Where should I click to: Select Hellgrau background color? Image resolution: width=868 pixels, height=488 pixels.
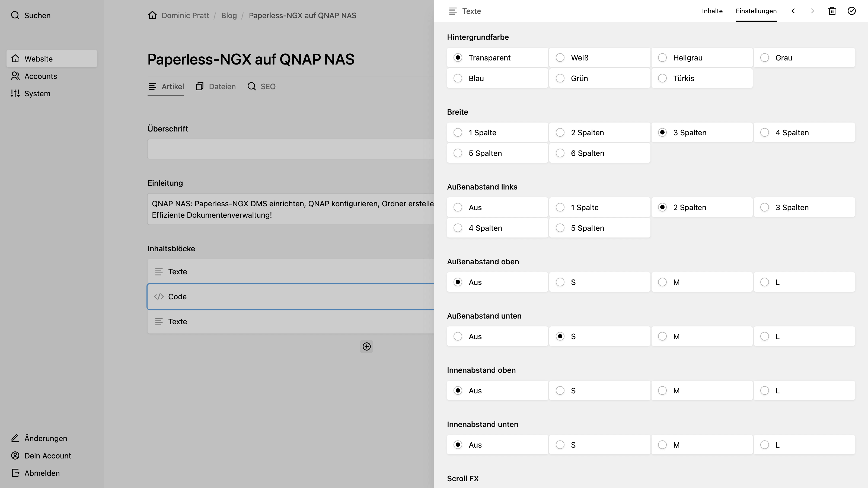tap(701, 57)
